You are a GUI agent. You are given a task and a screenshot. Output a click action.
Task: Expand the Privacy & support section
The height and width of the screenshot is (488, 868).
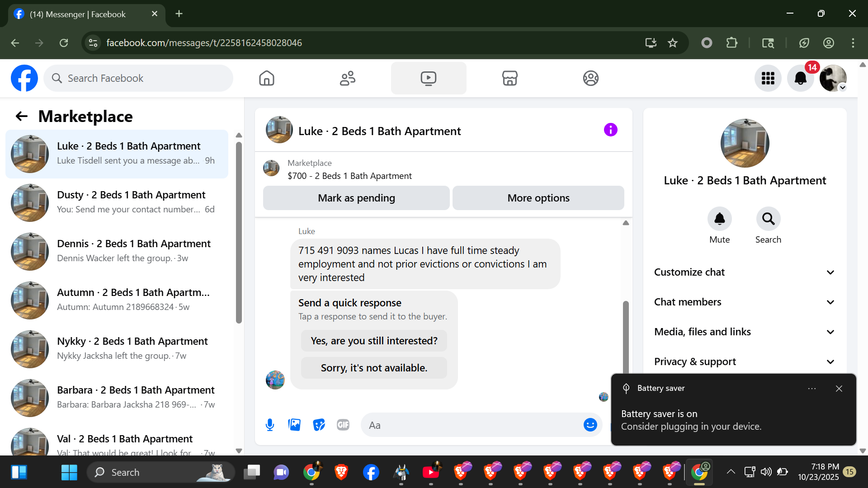[744, 361]
